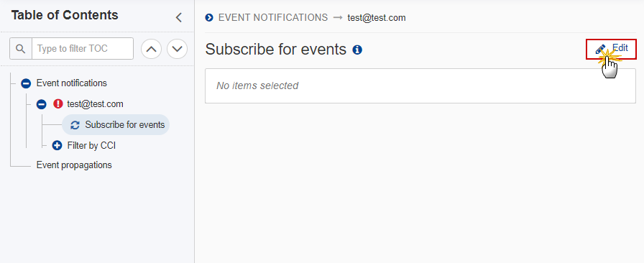Select Filter by CCI tree item
The image size is (644, 263).
tap(91, 145)
